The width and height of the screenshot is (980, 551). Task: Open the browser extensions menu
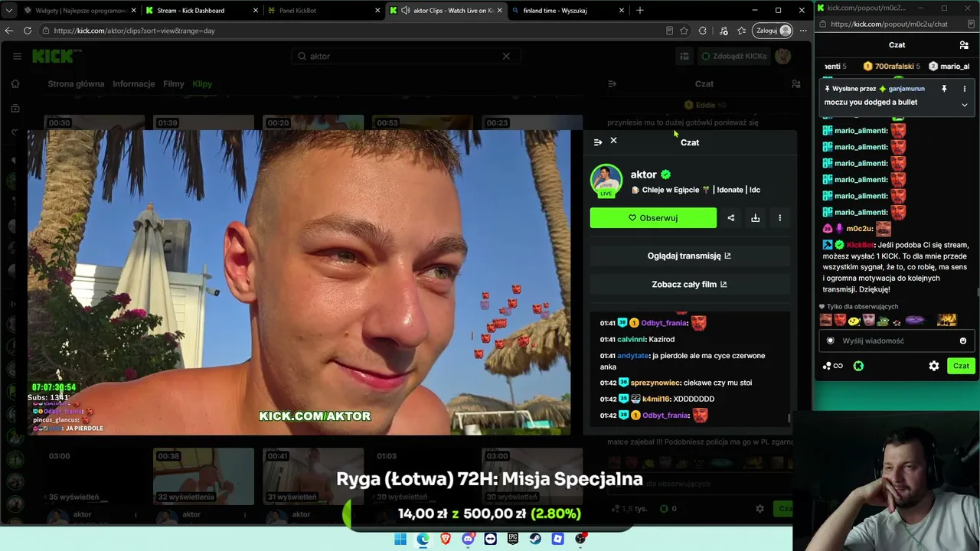point(703,31)
